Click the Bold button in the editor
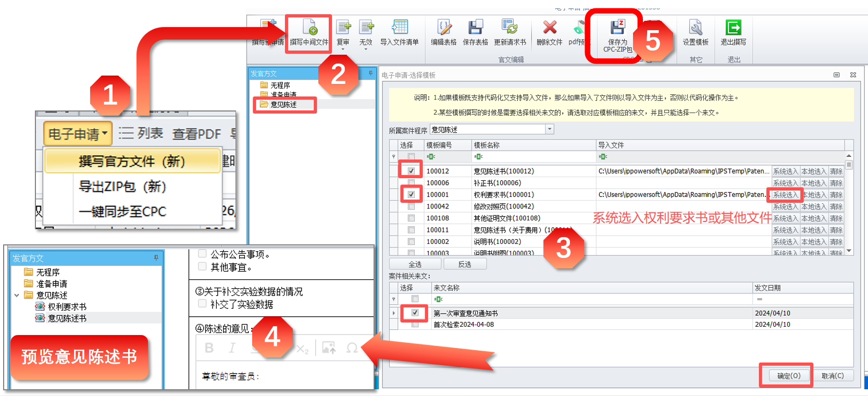The image size is (868, 396). pos(209,348)
